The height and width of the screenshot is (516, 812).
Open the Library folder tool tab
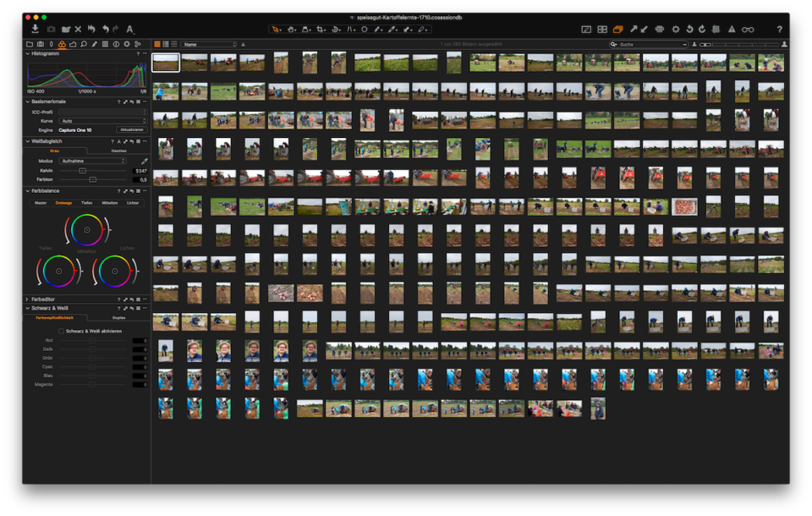coord(30,45)
